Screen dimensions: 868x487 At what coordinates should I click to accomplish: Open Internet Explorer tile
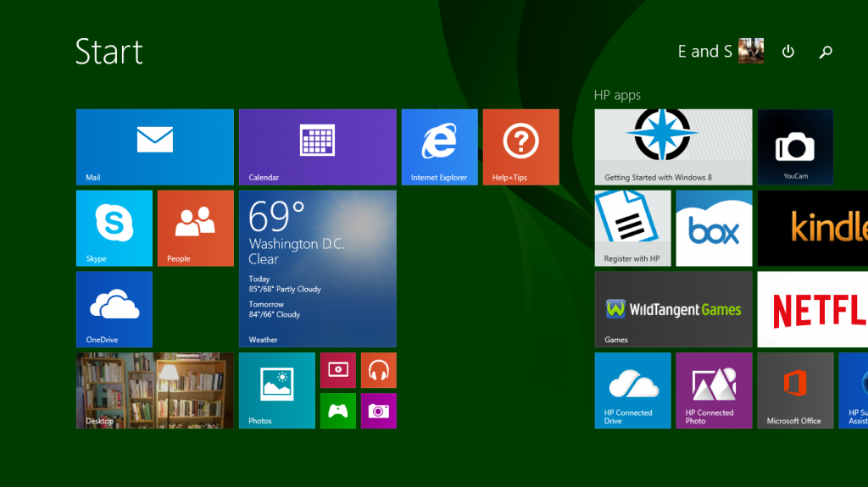(x=439, y=147)
